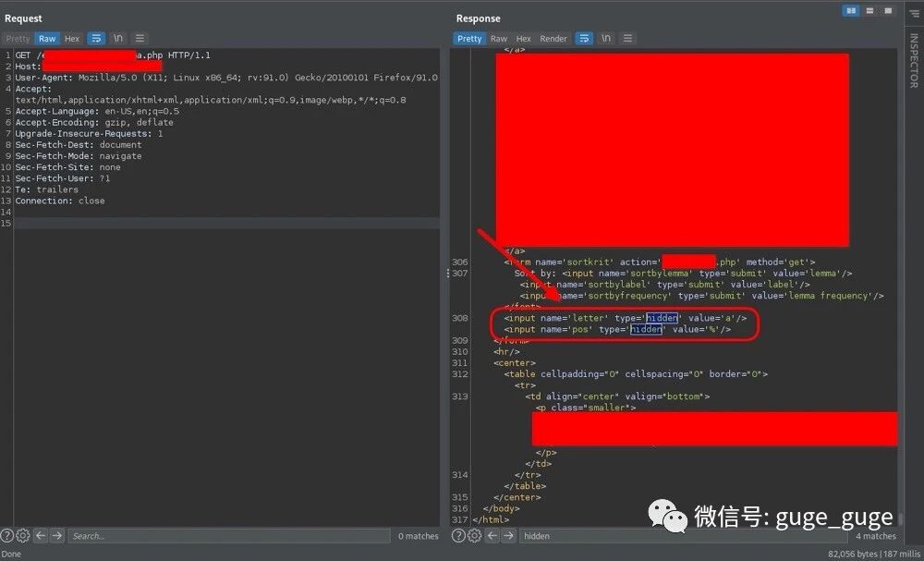Toggle word wrap icon in Request panel
This screenshot has height=561, width=924.
point(96,38)
